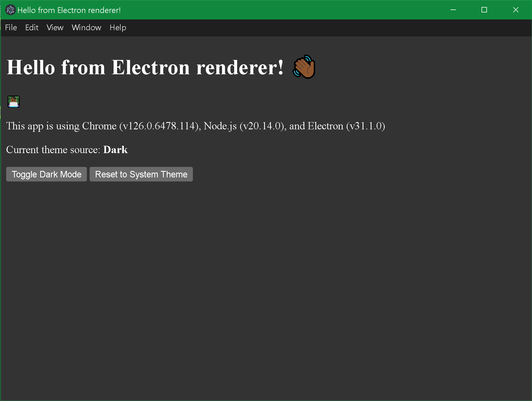This screenshot has height=401, width=532.
Task: Click the waving hand emoji
Action: (304, 67)
